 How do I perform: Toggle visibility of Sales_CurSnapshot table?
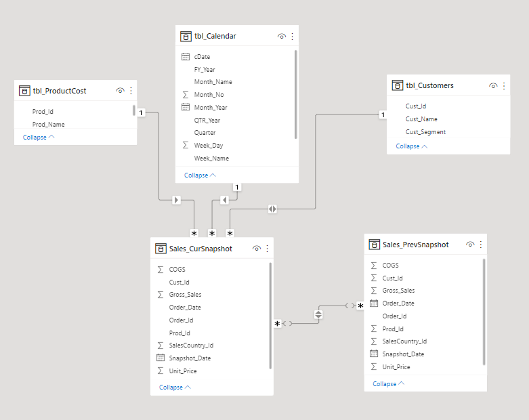(x=257, y=249)
